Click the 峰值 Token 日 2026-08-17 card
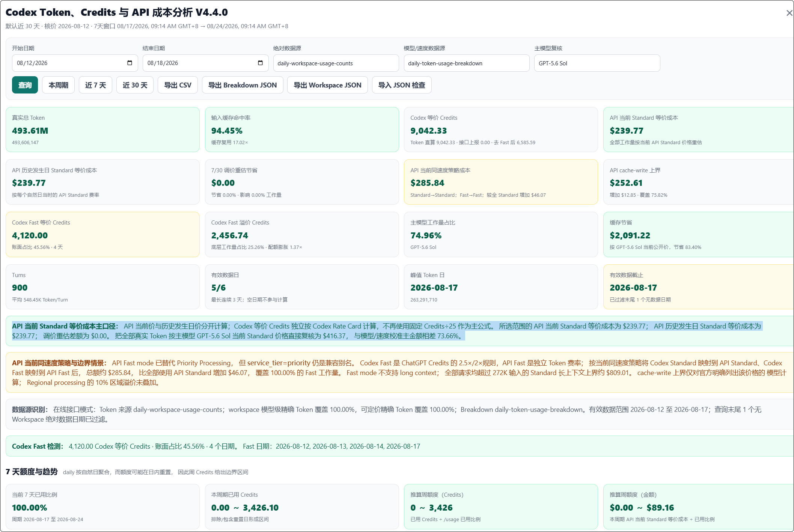794x532 pixels. point(501,287)
